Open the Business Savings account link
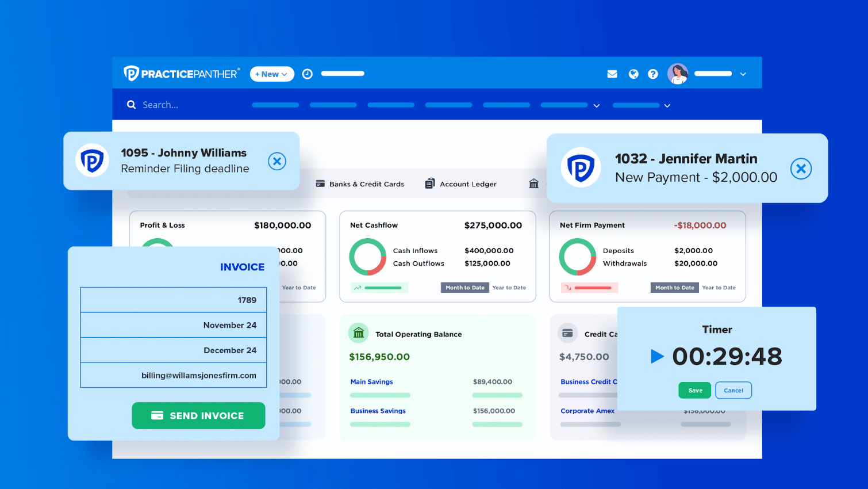This screenshot has width=868, height=489. (378, 411)
